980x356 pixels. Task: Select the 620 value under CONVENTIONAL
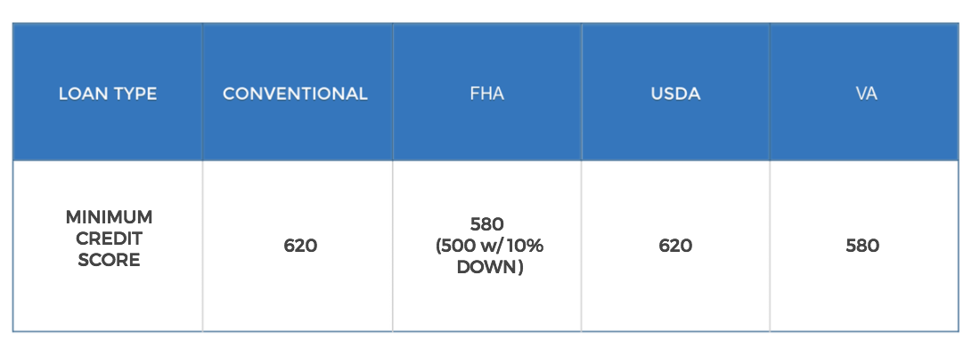click(x=300, y=246)
